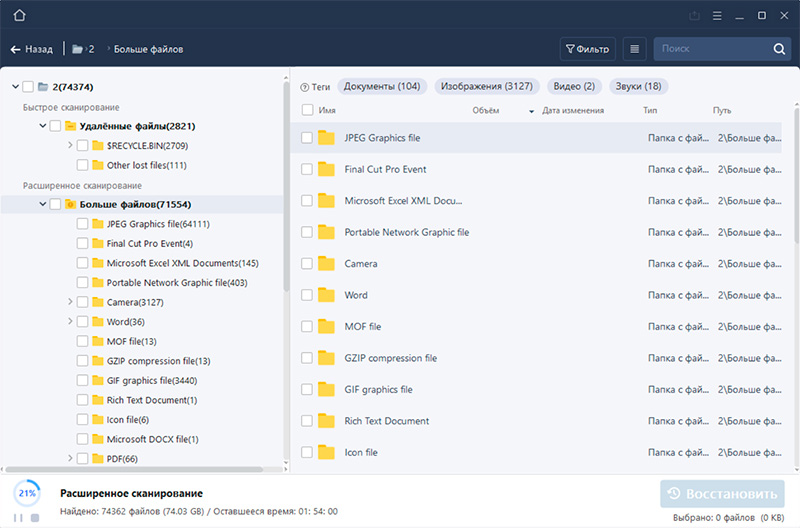Select the Документы (104) tag tab
The image size is (800, 528).
[381, 87]
